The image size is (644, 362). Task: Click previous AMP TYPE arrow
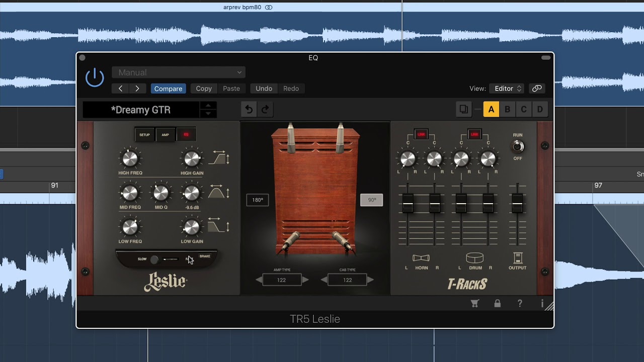pos(259,280)
